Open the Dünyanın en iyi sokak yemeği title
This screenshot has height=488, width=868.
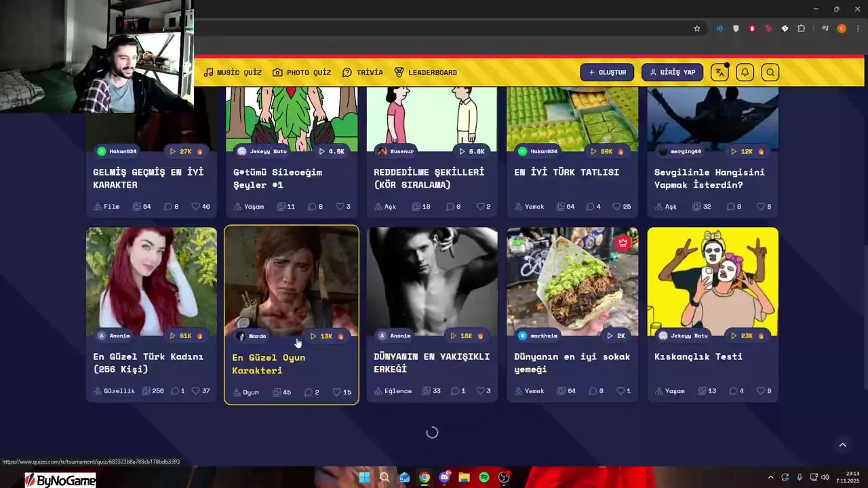[x=572, y=363]
